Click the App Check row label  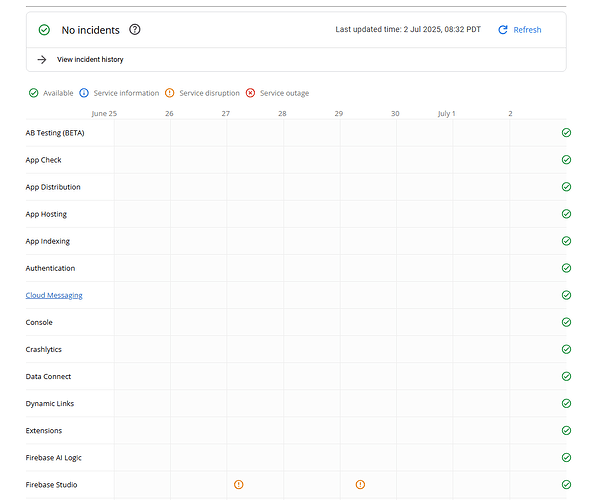coord(43,160)
